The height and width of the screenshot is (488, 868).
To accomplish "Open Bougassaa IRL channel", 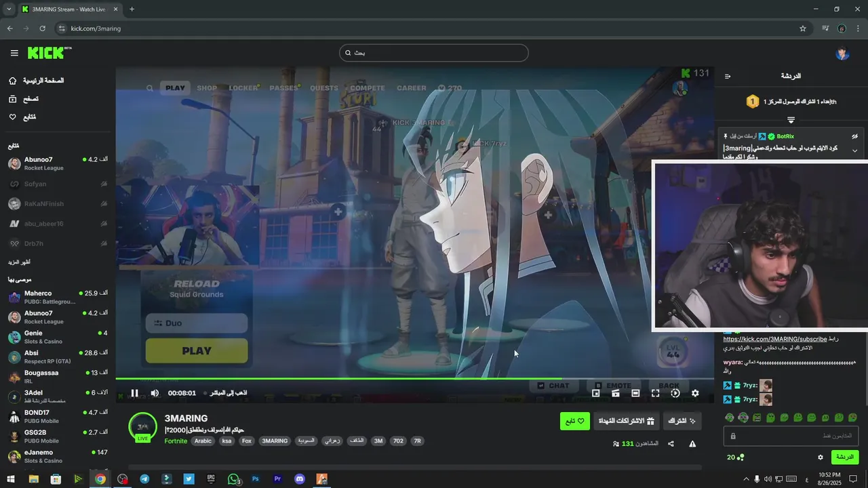I will click(x=58, y=377).
